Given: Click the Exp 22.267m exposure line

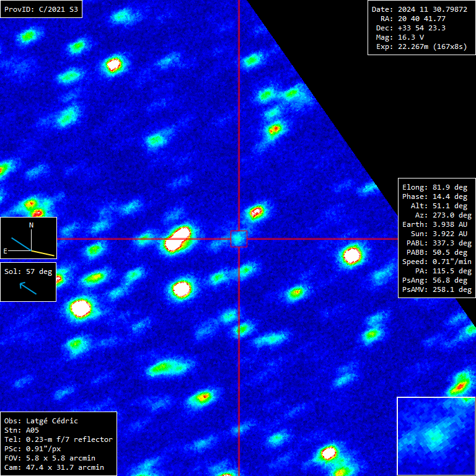Looking at the screenshot, I should click(420, 46).
